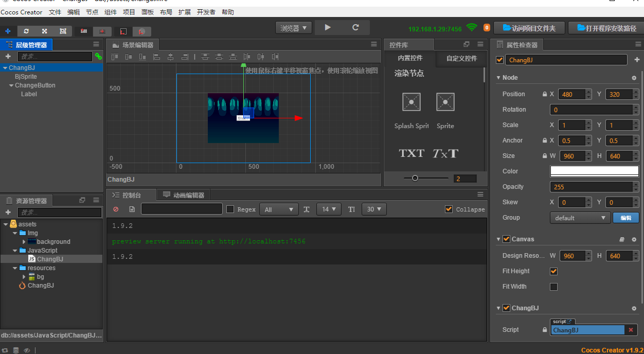Click the refresh preview button
The image size is (644, 354).
[355, 28]
